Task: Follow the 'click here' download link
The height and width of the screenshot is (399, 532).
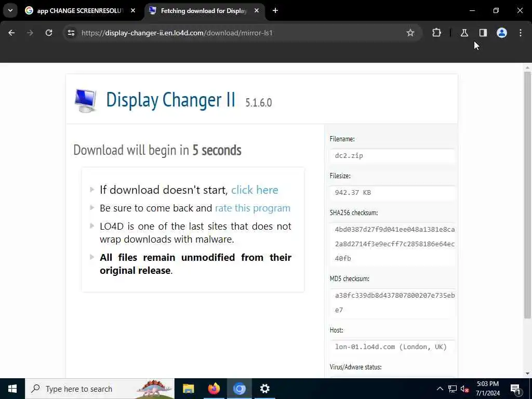Action: pos(255,190)
